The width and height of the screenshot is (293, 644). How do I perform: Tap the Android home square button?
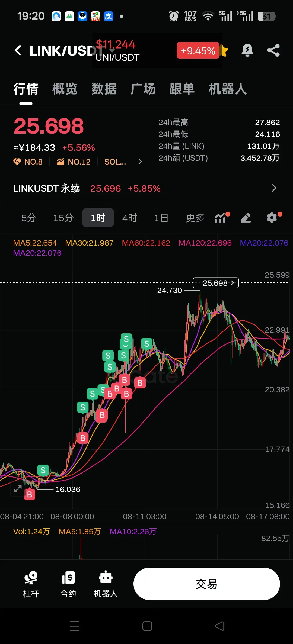pos(147,626)
